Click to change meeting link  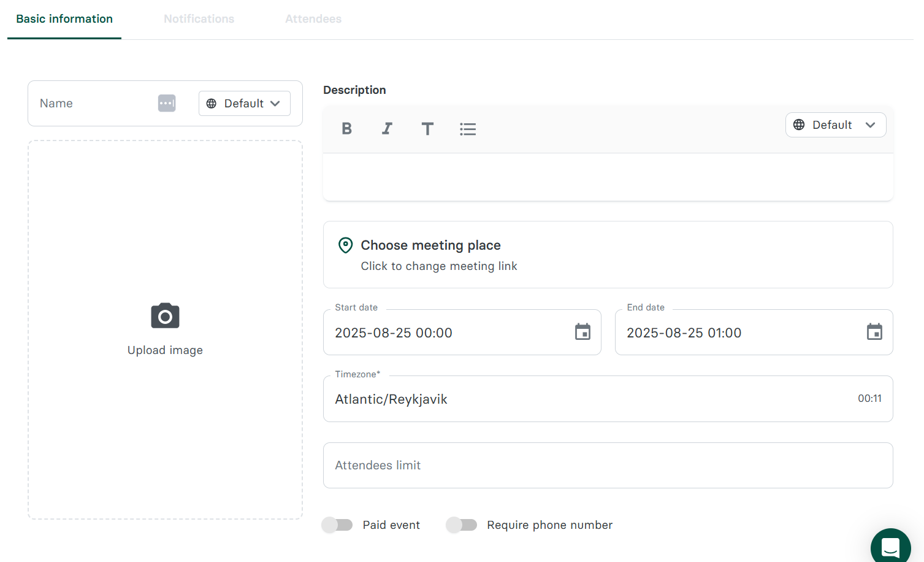[438, 266]
